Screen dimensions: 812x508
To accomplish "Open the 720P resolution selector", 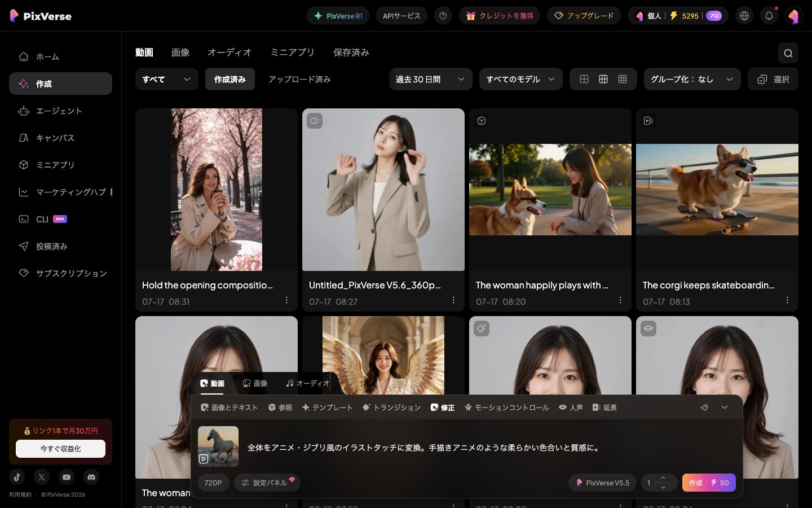I will [x=213, y=483].
